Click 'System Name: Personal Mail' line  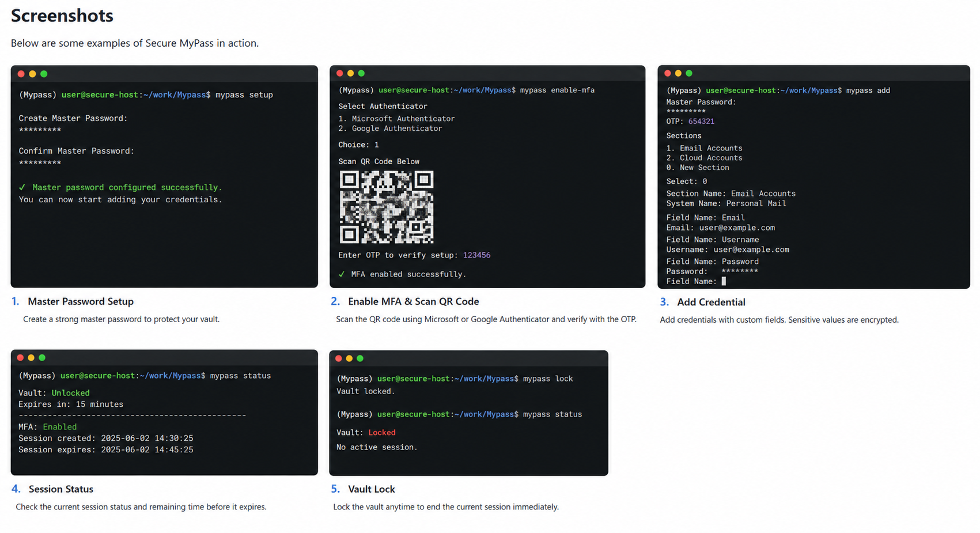(726, 203)
